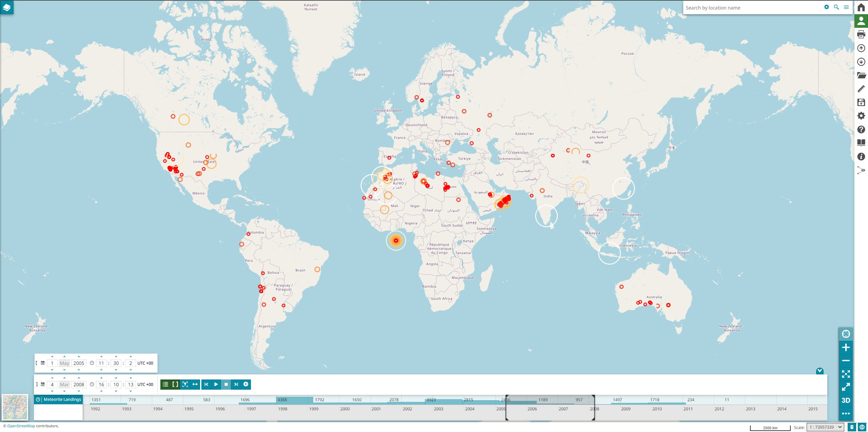Open the user login icon
Image resolution: width=868 pixels, height=432 pixels.
(x=861, y=21)
